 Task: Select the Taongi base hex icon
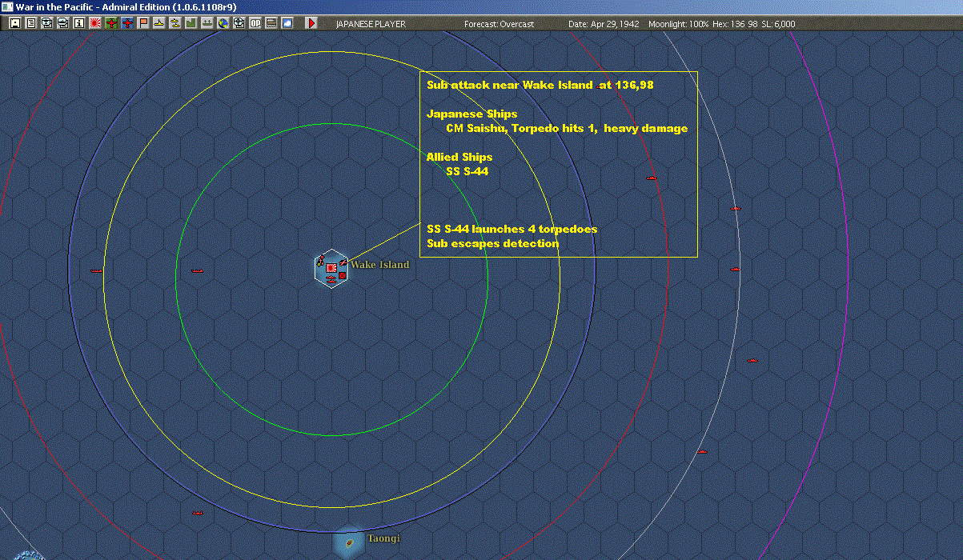tap(349, 542)
